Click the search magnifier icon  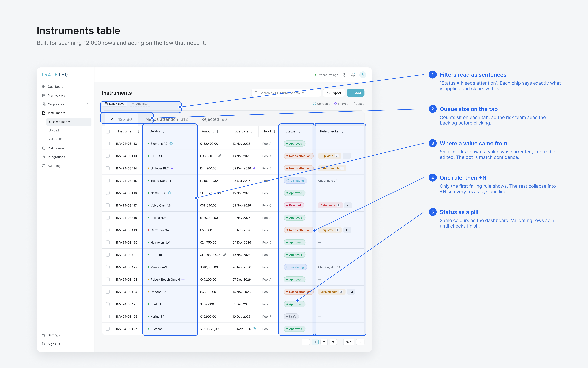[256, 93]
